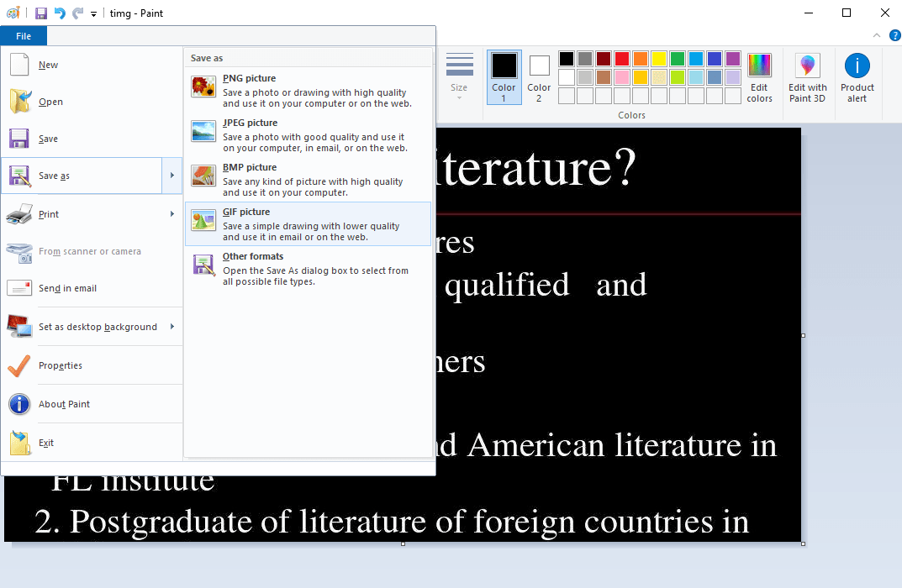This screenshot has height=588, width=902.
Task: Select the Color 1 black swatch button
Action: point(504,77)
